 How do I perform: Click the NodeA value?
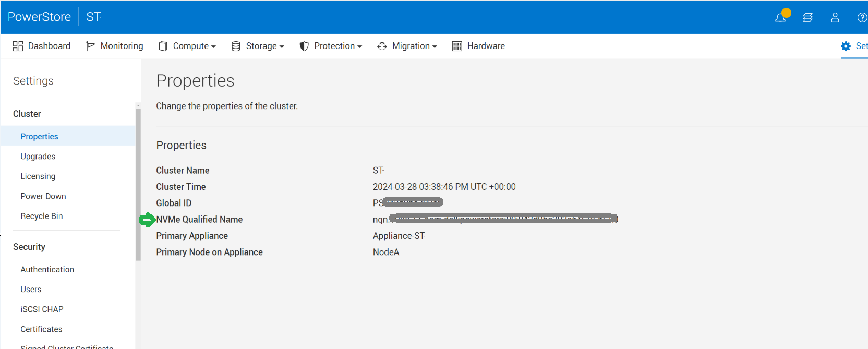click(386, 252)
